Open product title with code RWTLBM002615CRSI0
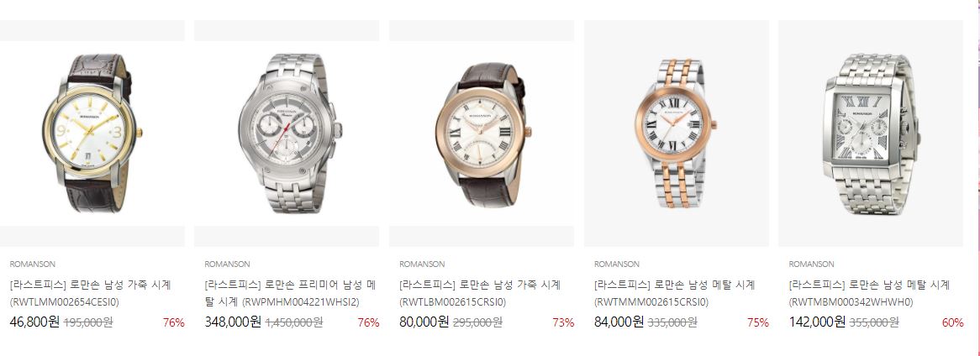Image resolution: width=980 pixels, height=356 pixels. coord(480,294)
